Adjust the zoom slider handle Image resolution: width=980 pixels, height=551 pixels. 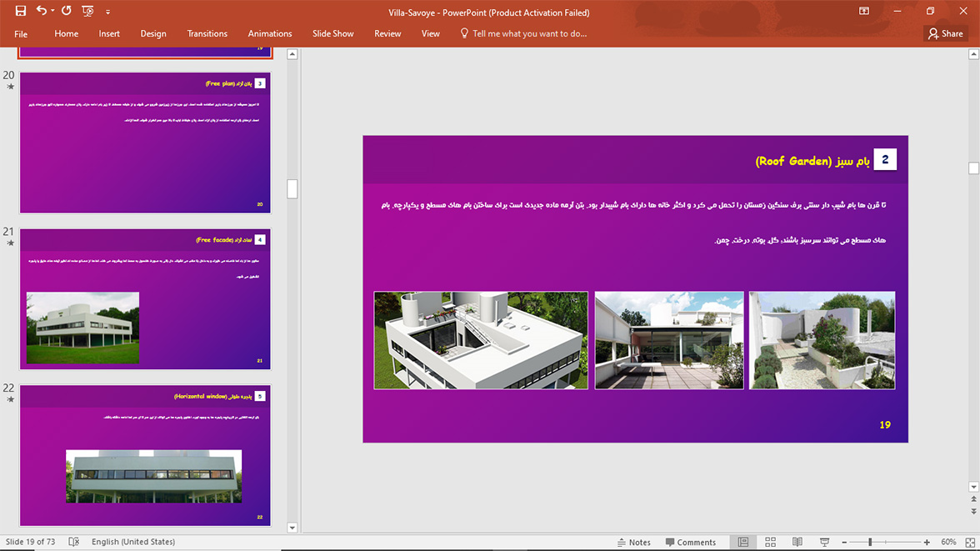point(869,542)
